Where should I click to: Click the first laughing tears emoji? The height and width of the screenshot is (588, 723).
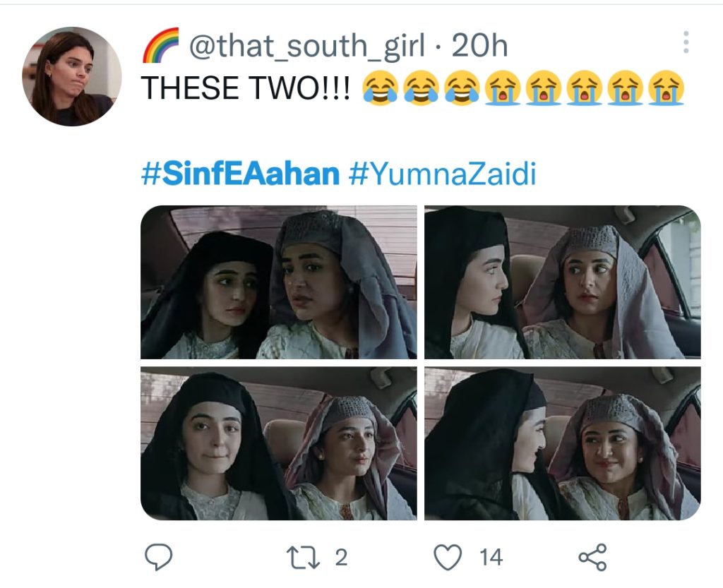tap(381, 88)
